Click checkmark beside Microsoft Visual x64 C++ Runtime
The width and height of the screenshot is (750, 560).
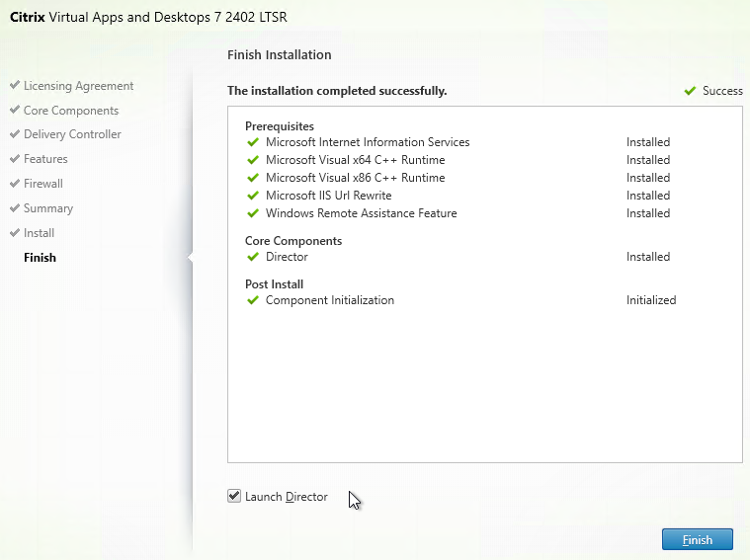coord(253,160)
